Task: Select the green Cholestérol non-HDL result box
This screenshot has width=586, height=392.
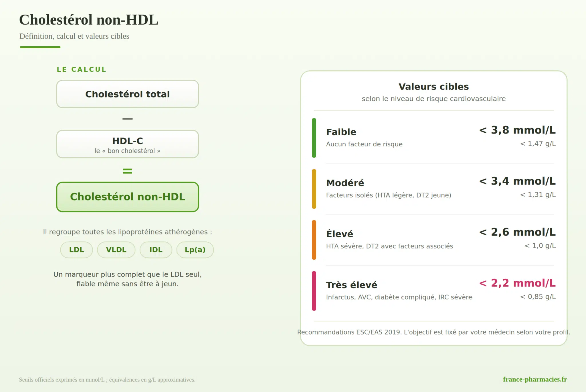Action: pyautogui.click(x=127, y=197)
